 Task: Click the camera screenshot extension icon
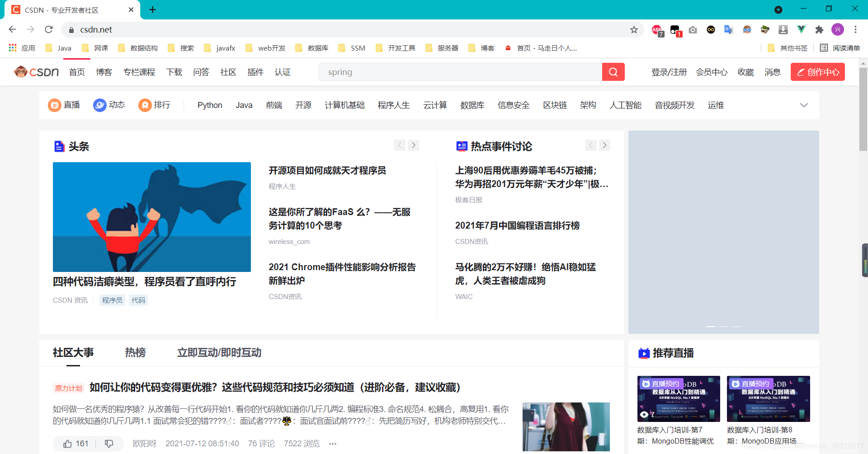[693, 29]
